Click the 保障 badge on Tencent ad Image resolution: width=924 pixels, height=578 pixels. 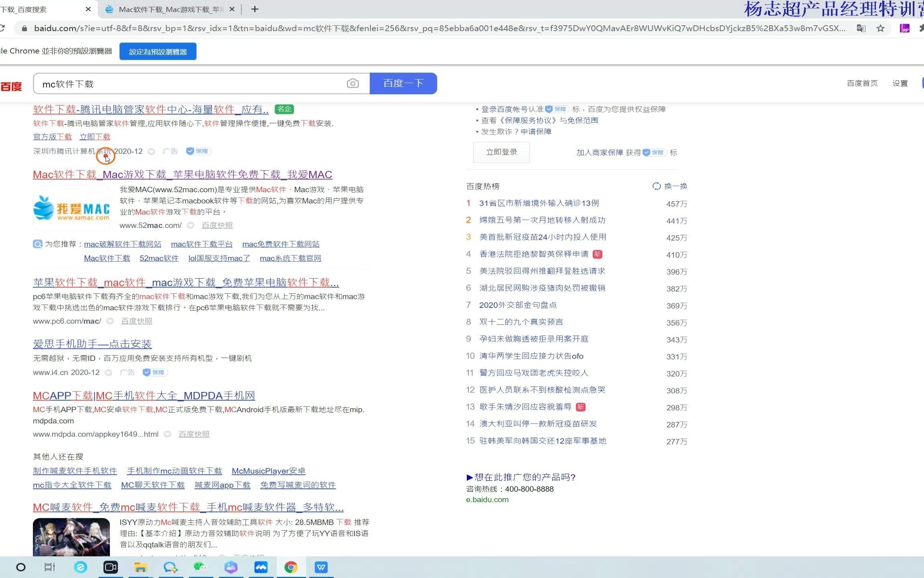coord(199,151)
